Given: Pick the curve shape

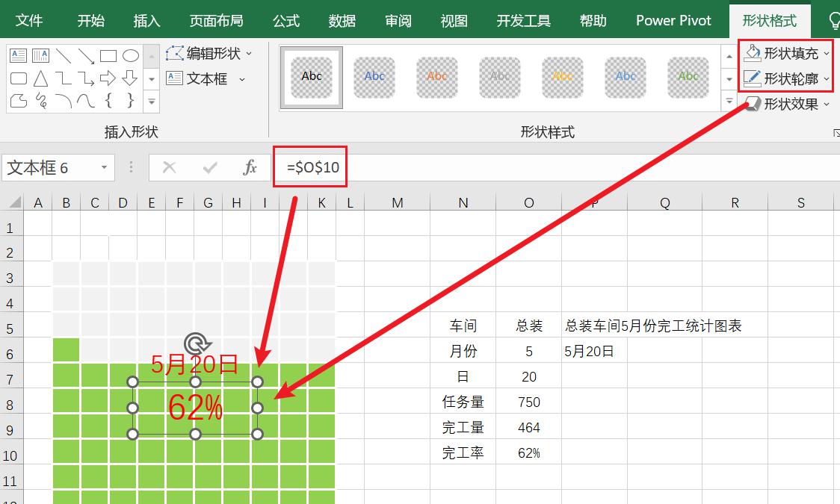Looking at the screenshot, I should 86,101.
